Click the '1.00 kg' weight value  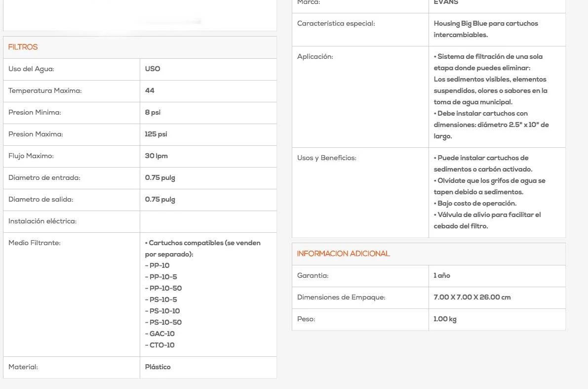(445, 319)
